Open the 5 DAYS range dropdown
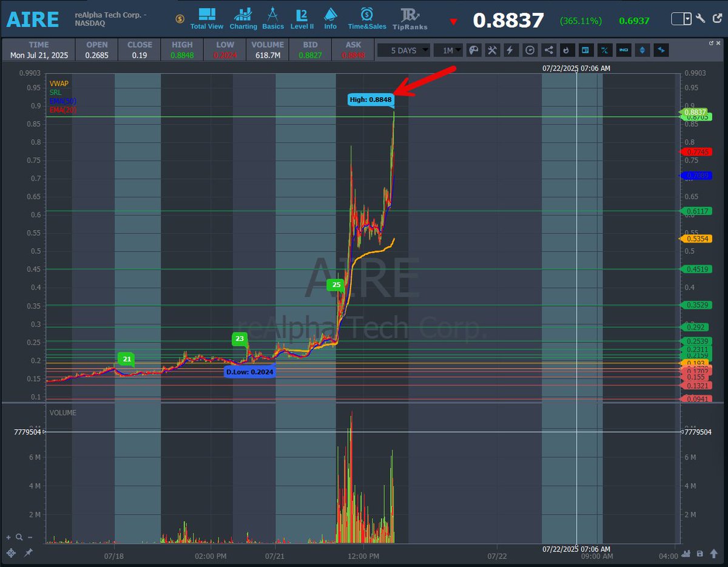This screenshot has width=728, height=567. [x=404, y=50]
